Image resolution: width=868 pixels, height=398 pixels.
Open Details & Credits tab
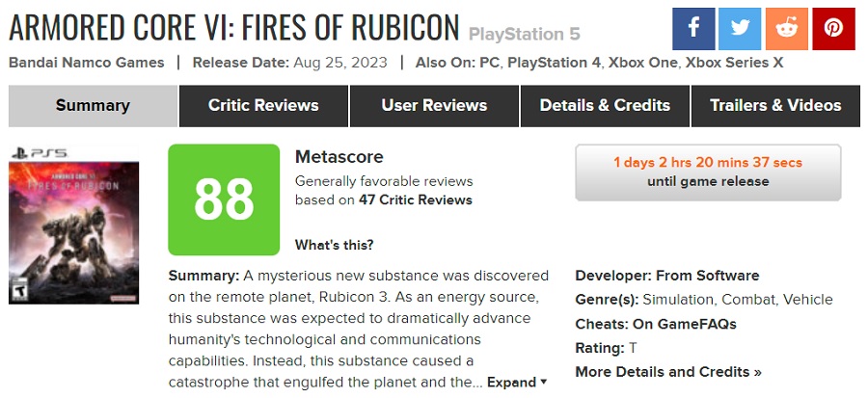point(605,106)
